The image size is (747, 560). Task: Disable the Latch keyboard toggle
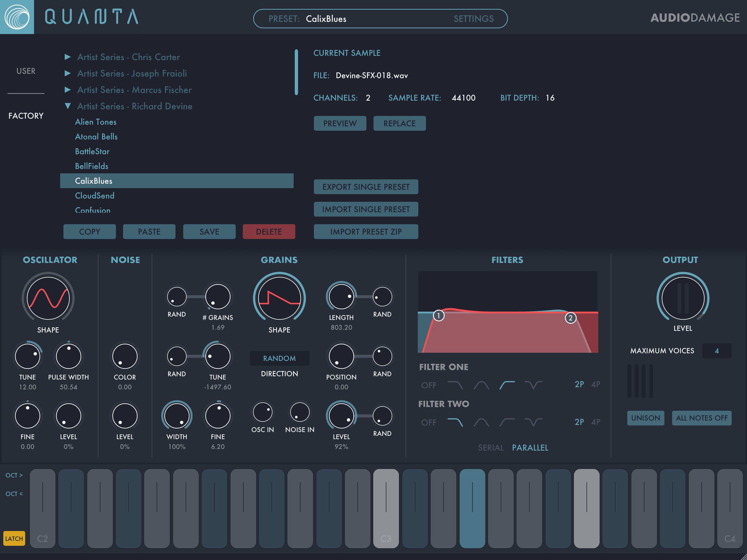coord(14,538)
